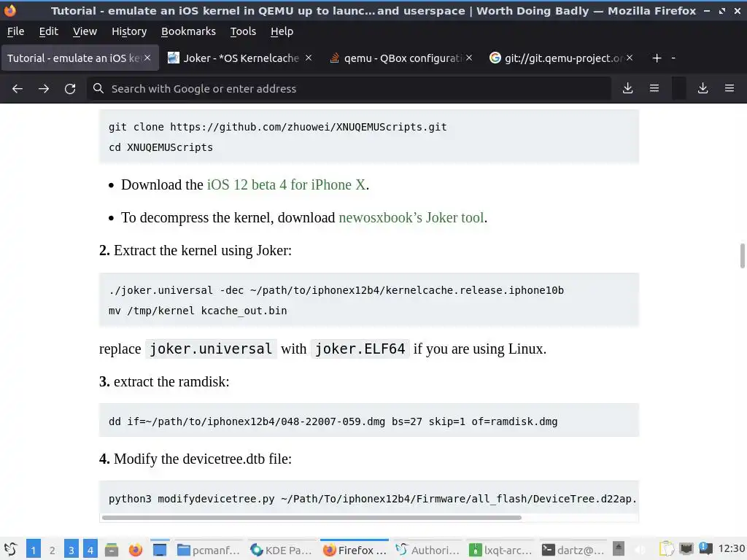Viewport: 747px width, 560px height.
Task: Open the Bookmarks menu
Action: coord(188,31)
